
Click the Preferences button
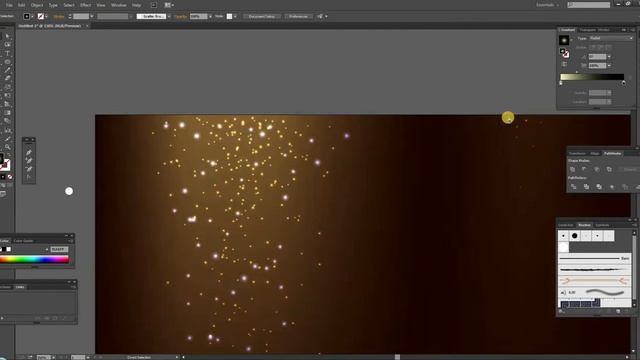click(x=298, y=17)
